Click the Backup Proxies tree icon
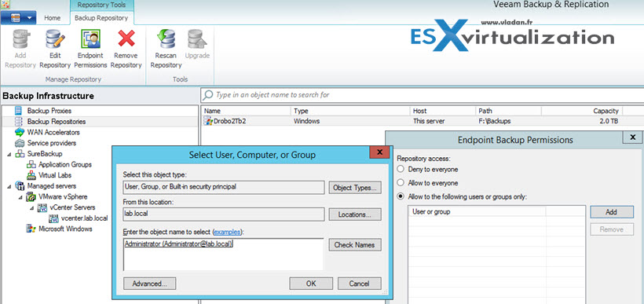Image resolution: width=644 pixels, height=304 pixels. 19,111
